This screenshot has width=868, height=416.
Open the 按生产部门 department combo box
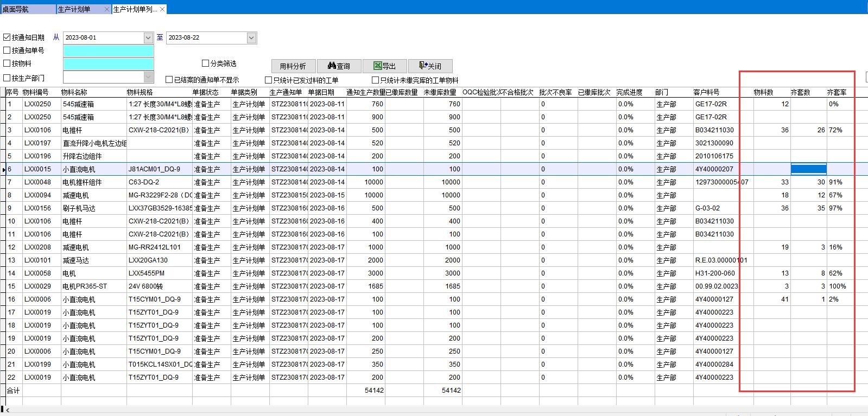(x=148, y=77)
